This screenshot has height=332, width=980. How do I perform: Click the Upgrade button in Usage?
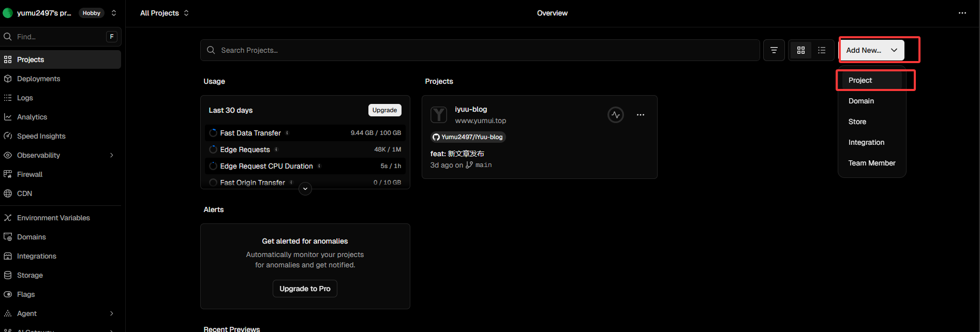tap(384, 110)
